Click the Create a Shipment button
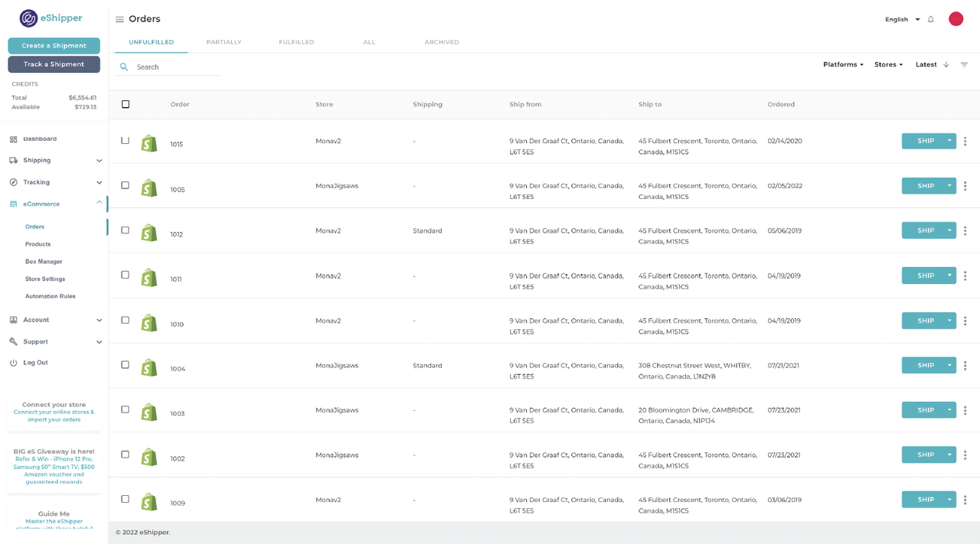 pos(54,46)
